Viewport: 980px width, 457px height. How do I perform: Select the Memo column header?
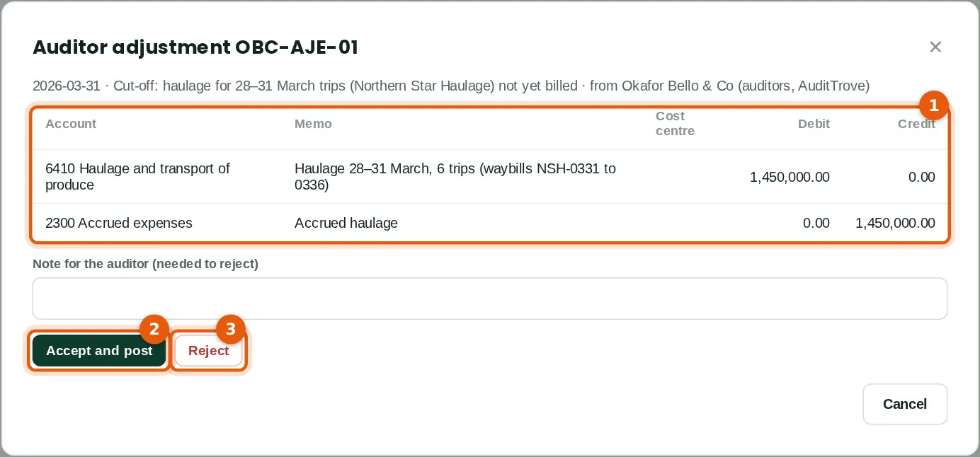tap(313, 124)
